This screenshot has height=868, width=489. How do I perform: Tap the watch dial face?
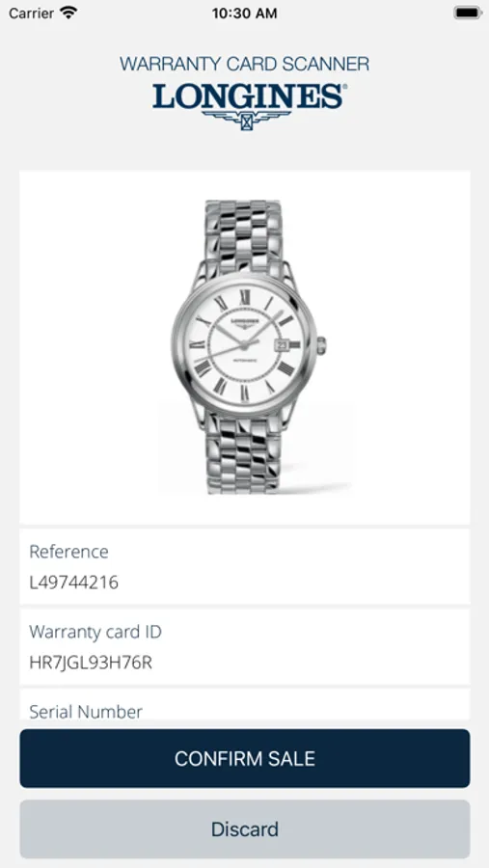pyautogui.click(x=244, y=345)
